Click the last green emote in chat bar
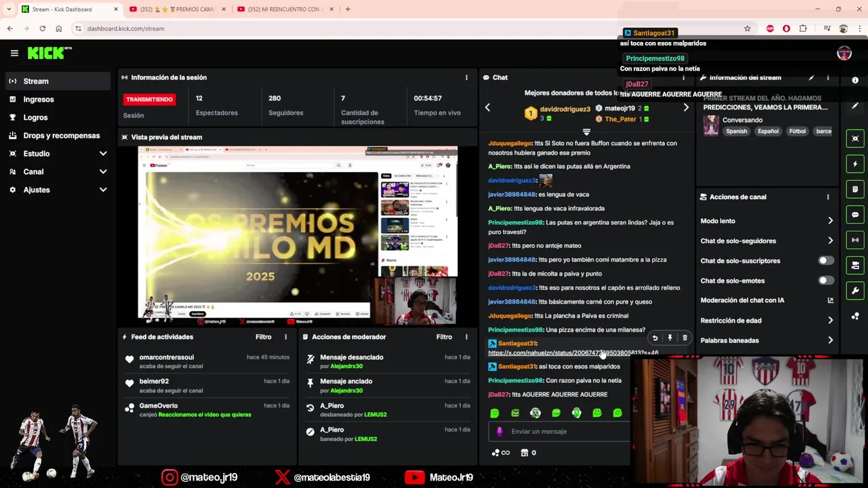Screen dimensions: 868x488 tap(617, 413)
